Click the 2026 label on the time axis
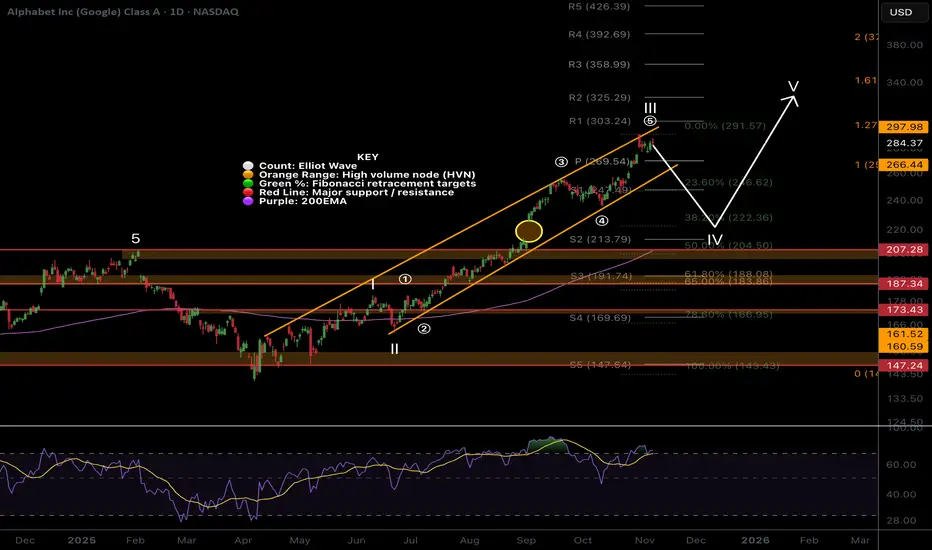 (755, 540)
